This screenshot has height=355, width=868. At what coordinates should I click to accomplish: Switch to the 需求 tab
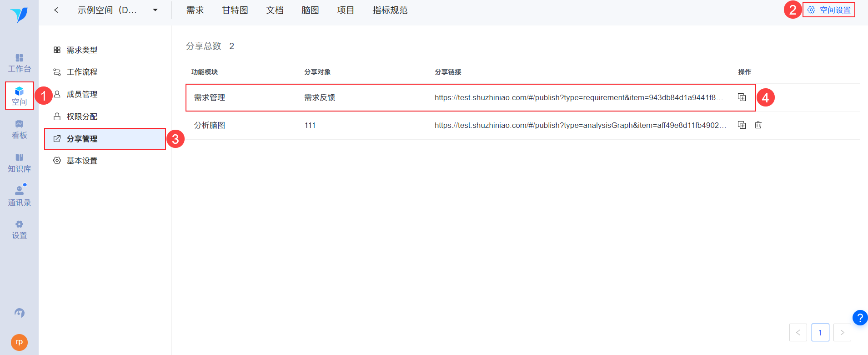pyautogui.click(x=195, y=10)
